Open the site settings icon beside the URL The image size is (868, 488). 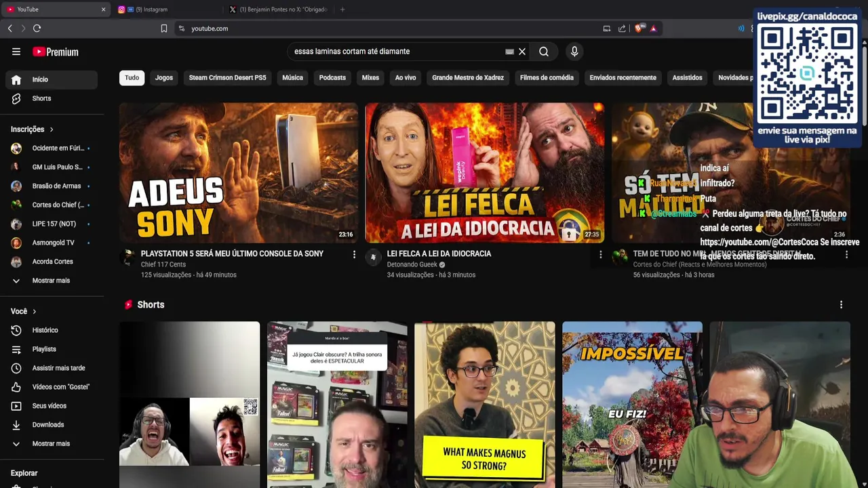[x=181, y=28]
